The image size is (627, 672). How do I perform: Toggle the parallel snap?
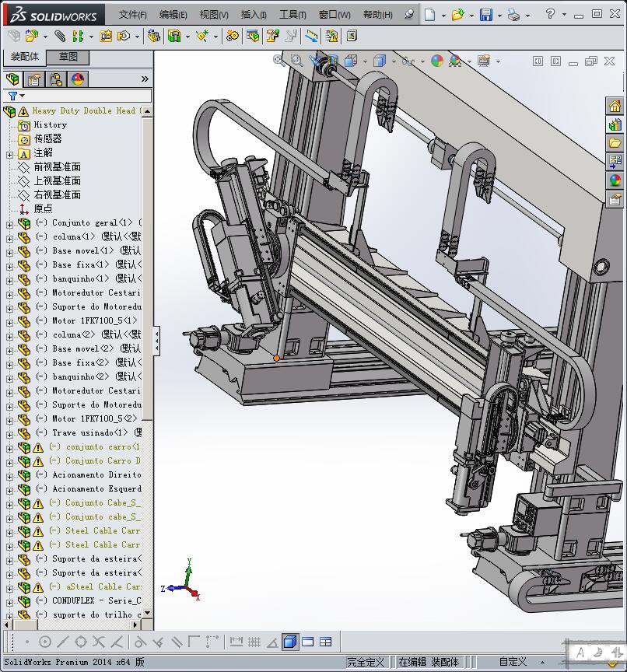pos(176,642)
